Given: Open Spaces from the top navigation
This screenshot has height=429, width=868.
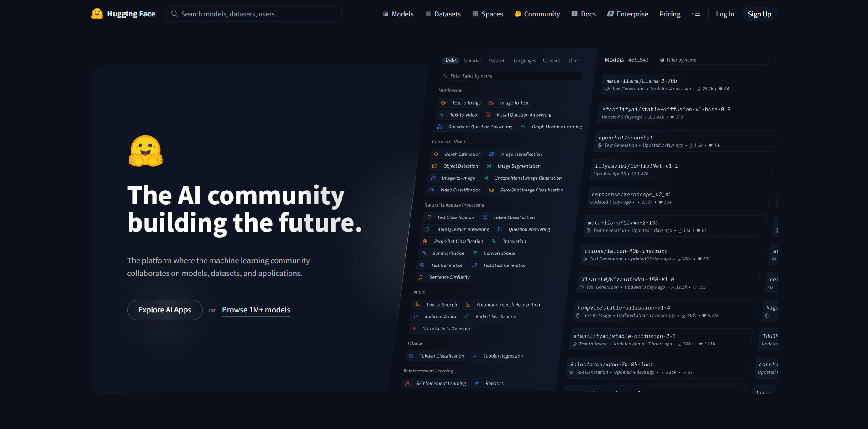Looking at the screenshot, I should pyautogui.click(x=487, y=14).
